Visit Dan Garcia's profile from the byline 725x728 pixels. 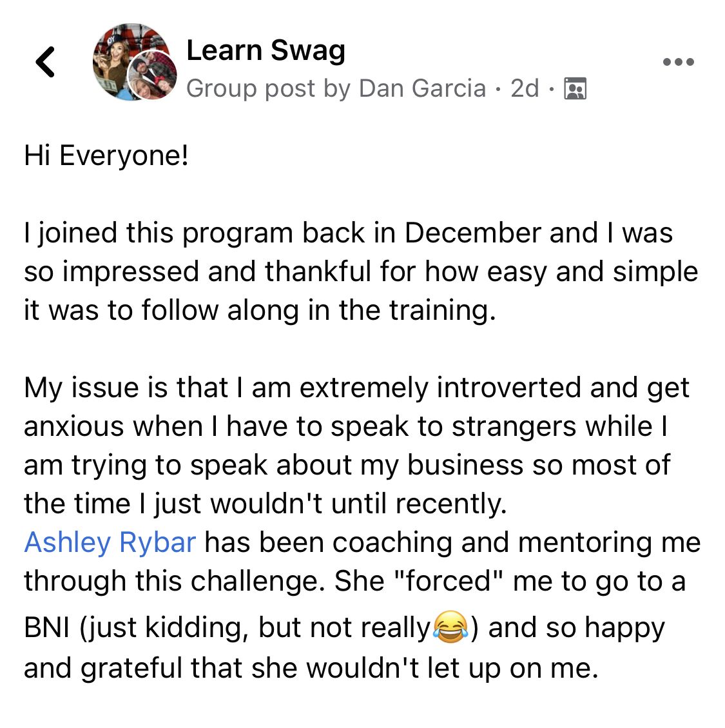click(422, 88)
